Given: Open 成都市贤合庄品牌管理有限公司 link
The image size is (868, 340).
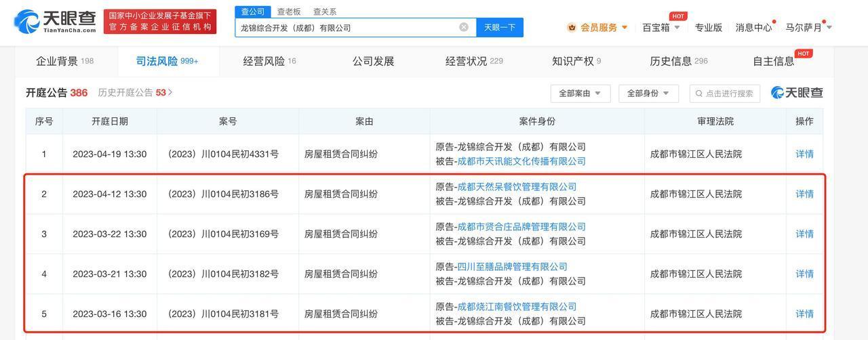Looking at the screenshot, I should coord(521,227).
